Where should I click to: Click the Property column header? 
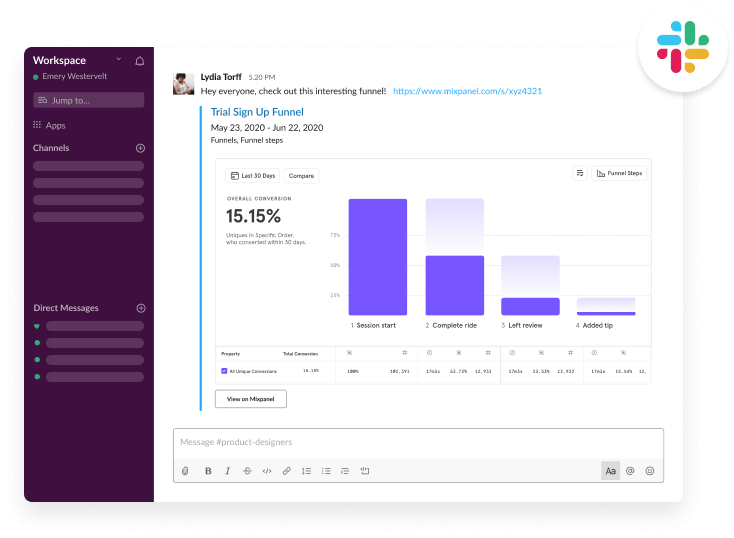click(x=230, y=354)
